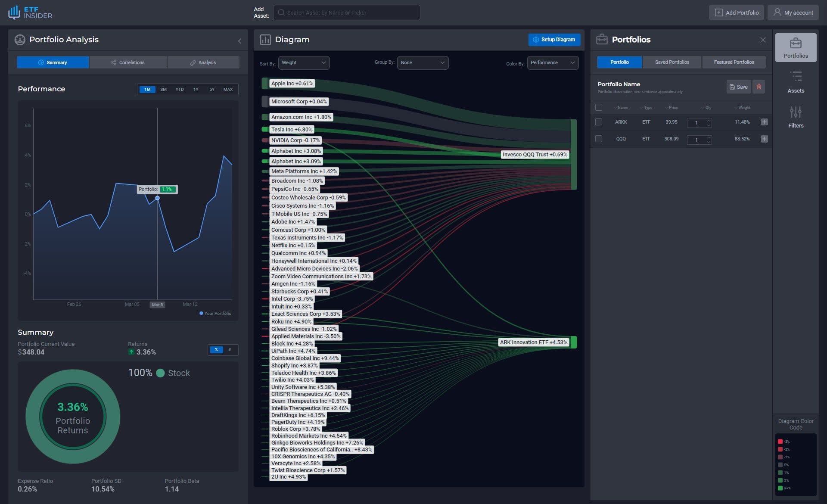This screenshot has width=827, height=504.
Task: Switch summary to number (#) view
Action: pos(230,350)
